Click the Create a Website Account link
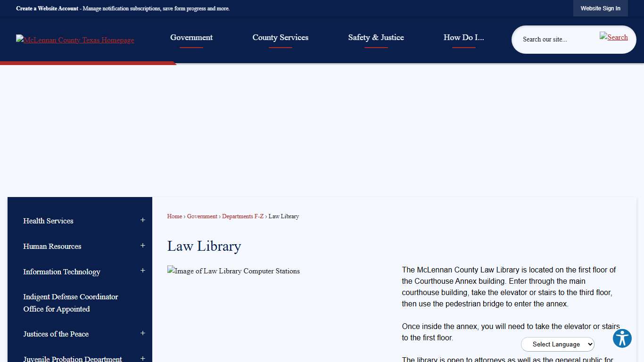 [47, 8]
